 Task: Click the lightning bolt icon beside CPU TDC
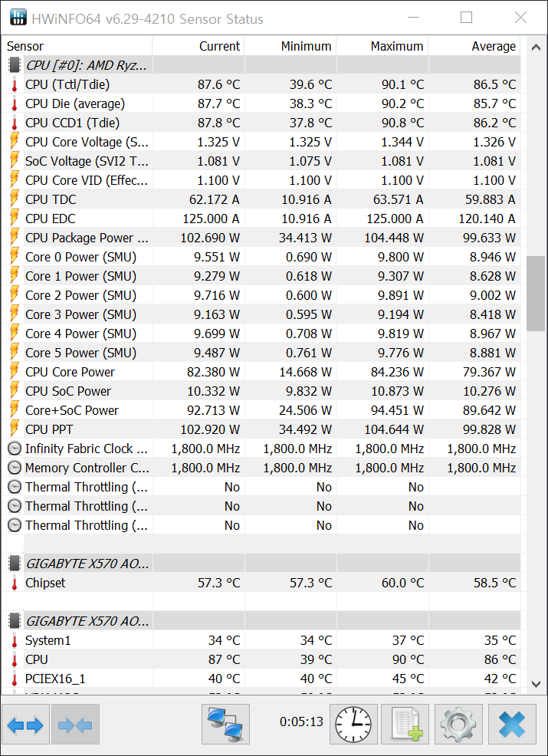pos(13,199)
